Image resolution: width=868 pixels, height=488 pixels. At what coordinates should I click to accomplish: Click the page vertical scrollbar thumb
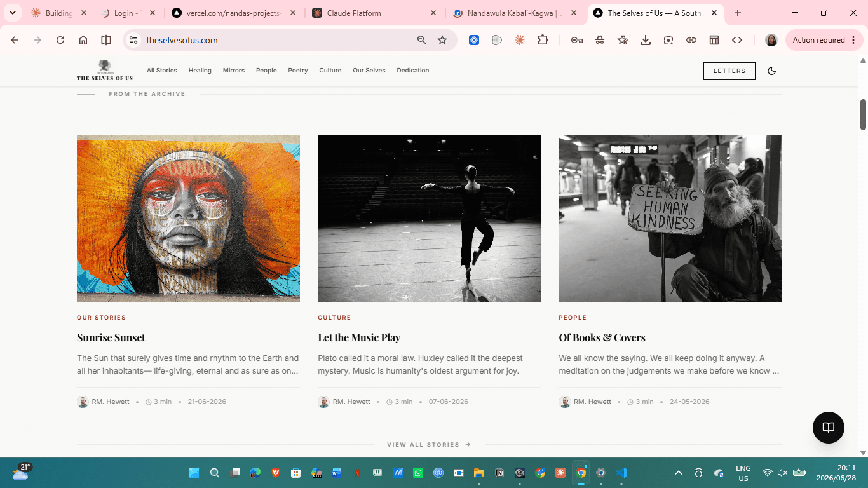click(x=863, y=114)
